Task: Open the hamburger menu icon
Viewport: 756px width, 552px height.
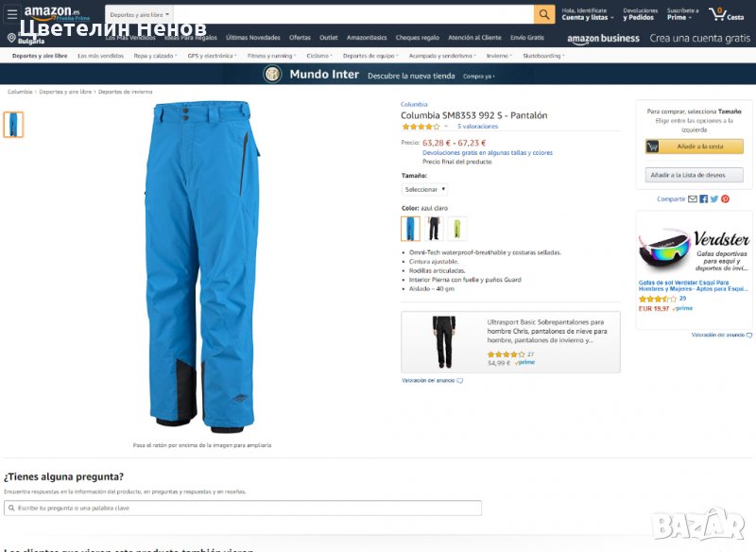Action: coord(12,14)
